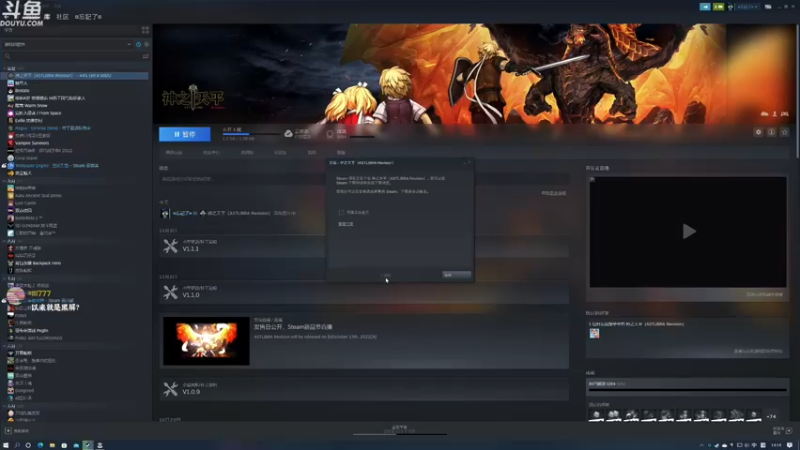Open friends and chat icon at bottom right
The height and width of the screenshot is (450, 800).
[789, 431]
